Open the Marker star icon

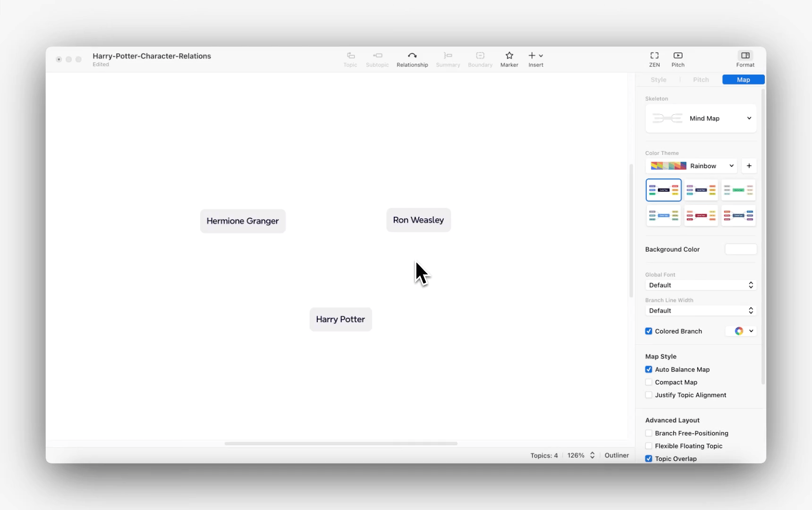[509, 56]
